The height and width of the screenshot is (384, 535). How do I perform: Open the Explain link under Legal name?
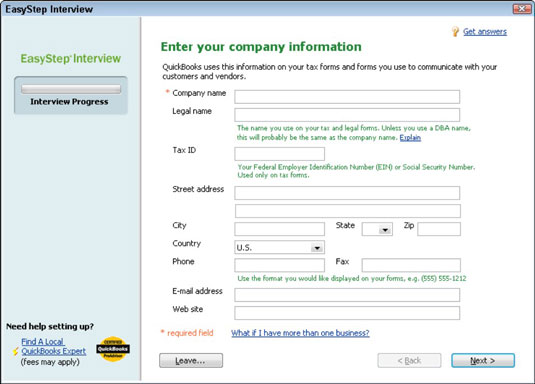coord(410,138)
